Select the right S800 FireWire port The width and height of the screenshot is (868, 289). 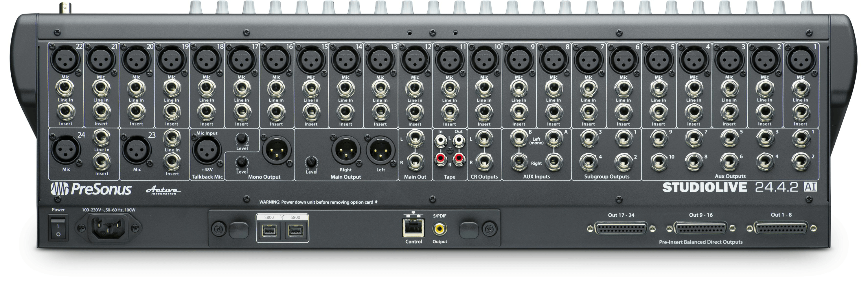point(295,231)
